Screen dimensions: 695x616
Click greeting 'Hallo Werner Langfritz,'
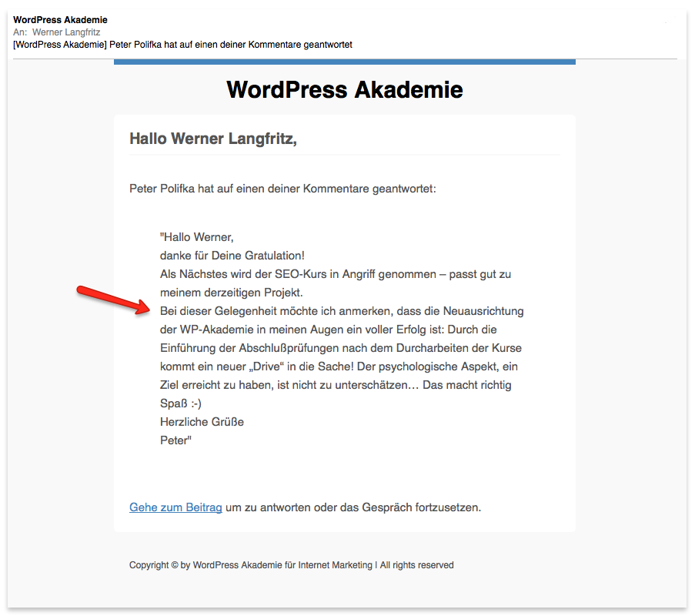tap(213, 139)
